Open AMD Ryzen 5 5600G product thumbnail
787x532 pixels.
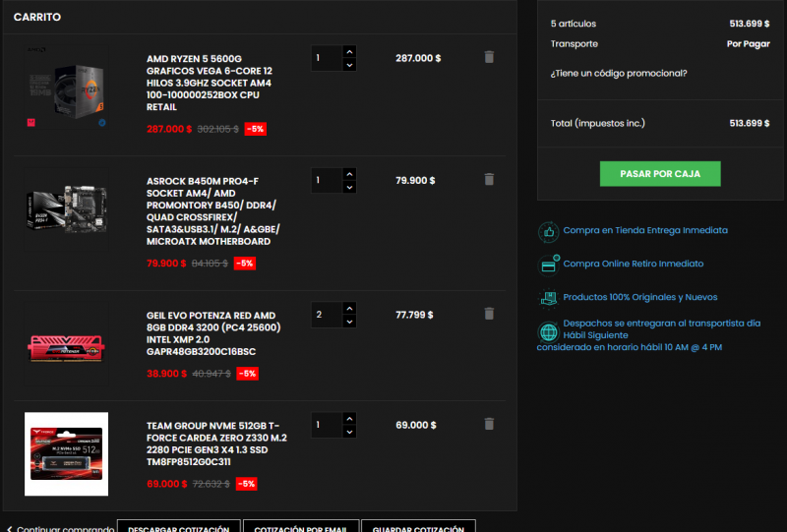(66, 88)
